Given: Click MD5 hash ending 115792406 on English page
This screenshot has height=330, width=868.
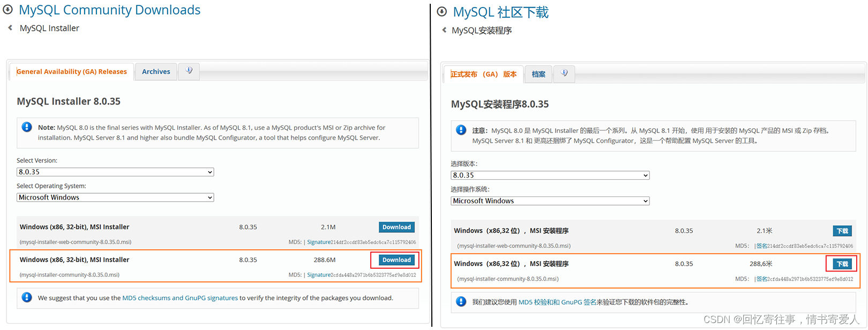Looking at the screenshot, I should [373, 242].
